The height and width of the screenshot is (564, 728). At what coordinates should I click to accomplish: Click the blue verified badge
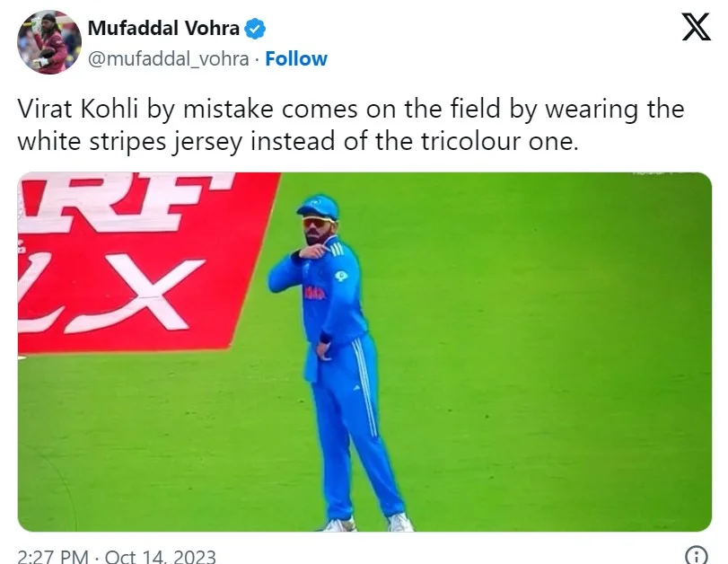[256, 29]
